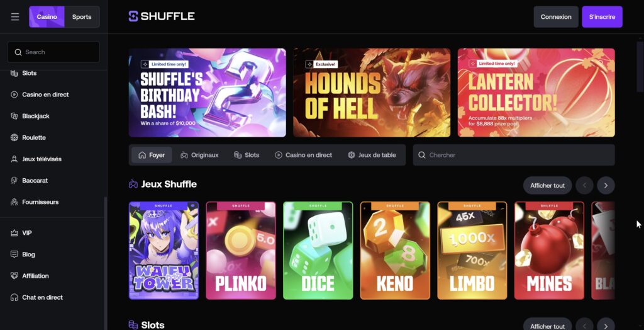Show previous Jeux Shuffle games arrow

click(x=584, y=186)
